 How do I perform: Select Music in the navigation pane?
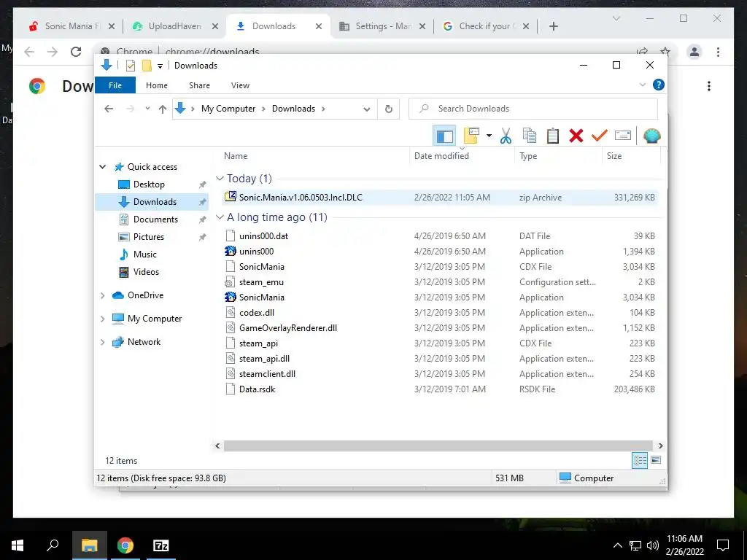click(x=145, y=254)
